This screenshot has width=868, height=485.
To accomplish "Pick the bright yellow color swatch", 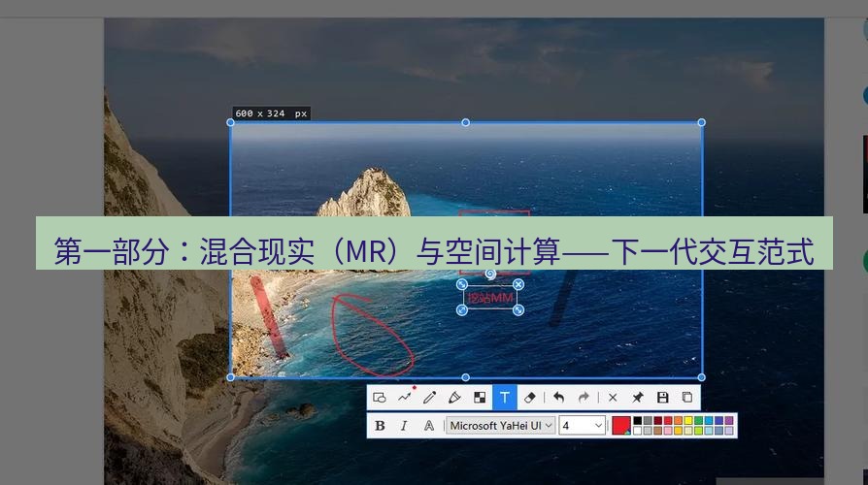I will (688, 420).
